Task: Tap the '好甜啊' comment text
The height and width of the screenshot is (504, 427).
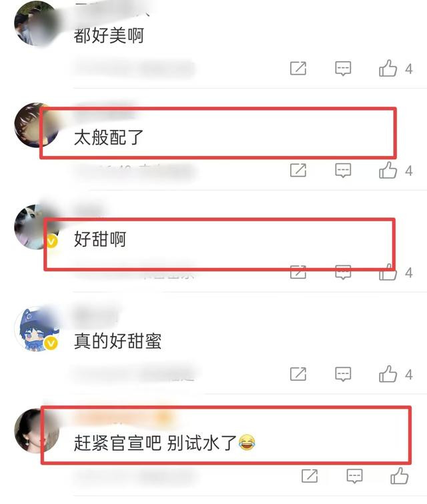Action: coord(100,239)
